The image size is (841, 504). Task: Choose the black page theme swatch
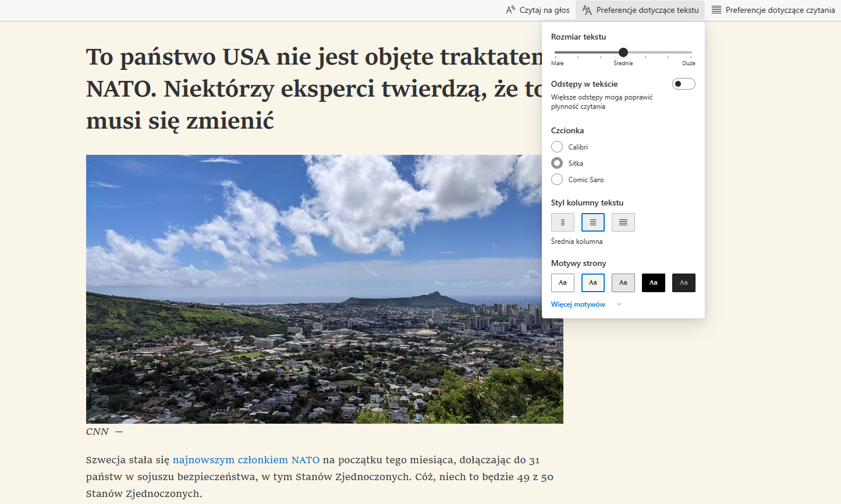[654, 283]
